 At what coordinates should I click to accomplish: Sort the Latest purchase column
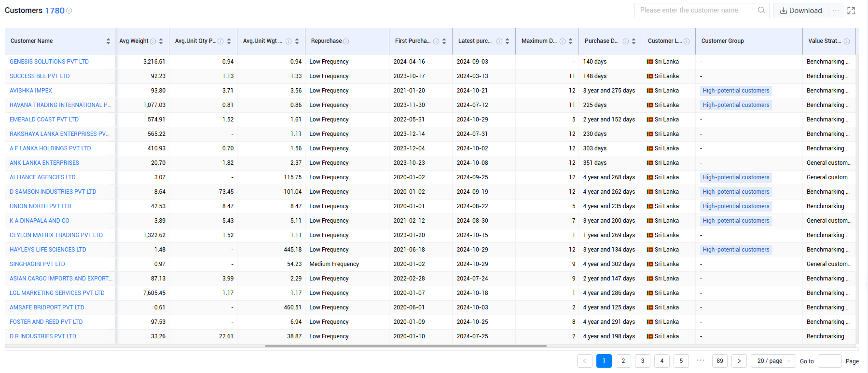pos(507,41)
